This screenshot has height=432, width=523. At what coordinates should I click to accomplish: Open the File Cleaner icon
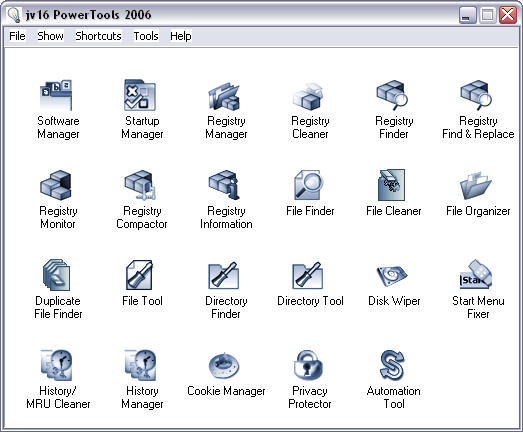coord(392,185)
